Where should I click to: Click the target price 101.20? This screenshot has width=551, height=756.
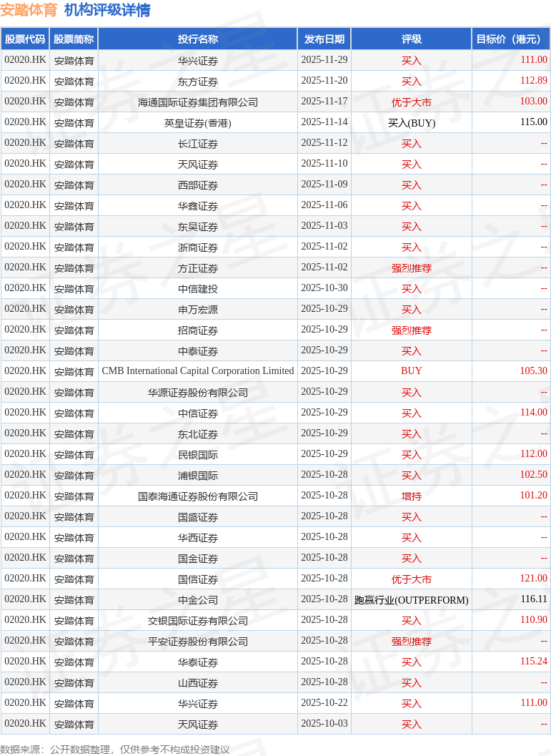[x=534, y=495]
